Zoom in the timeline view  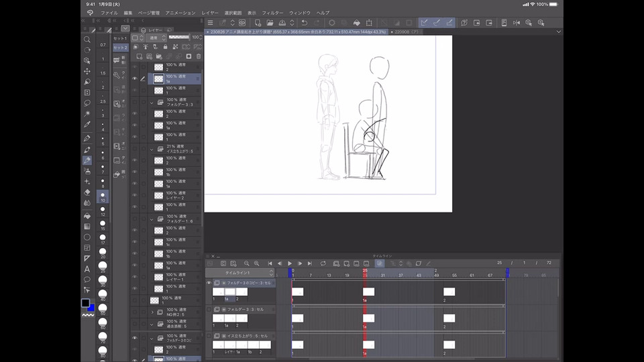[256, 263]
